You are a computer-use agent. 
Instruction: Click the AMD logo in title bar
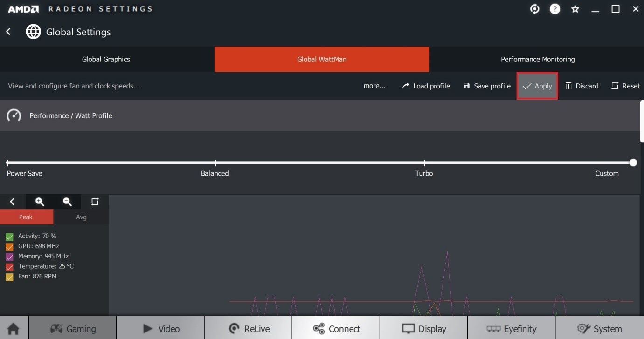(x=23, y=9)
